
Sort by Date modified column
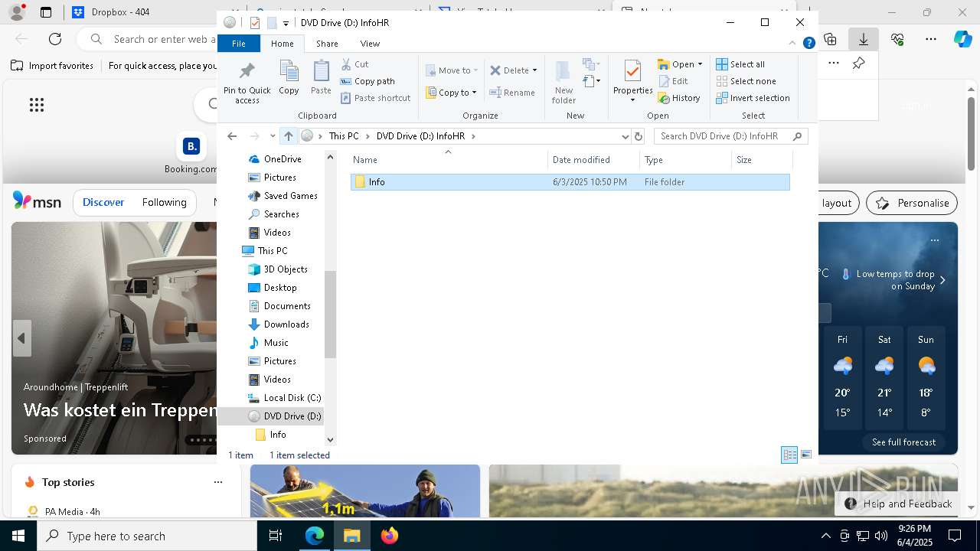[x=593, y=160]
